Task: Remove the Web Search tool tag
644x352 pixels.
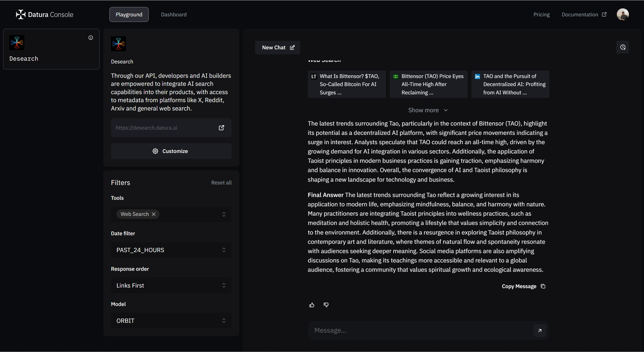Action: click(154, 214)
